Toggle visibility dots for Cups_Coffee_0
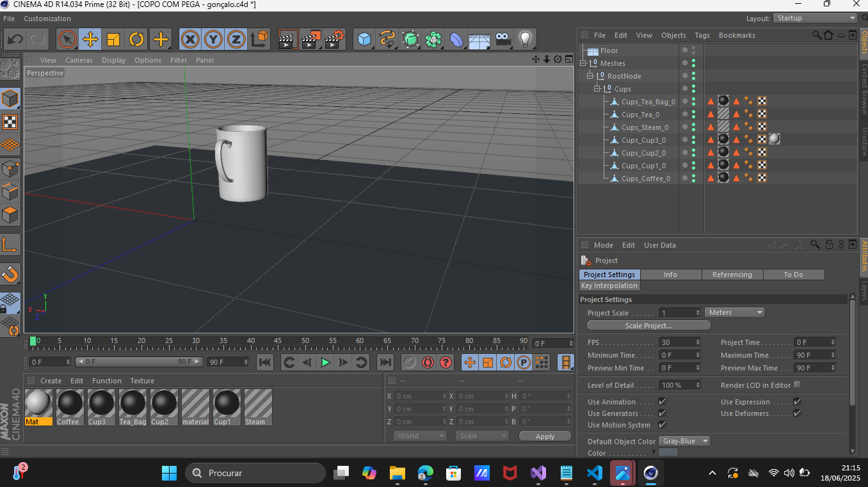Viewport: 868px width, 487px height. pyautogui.click(x=693, y=179)
